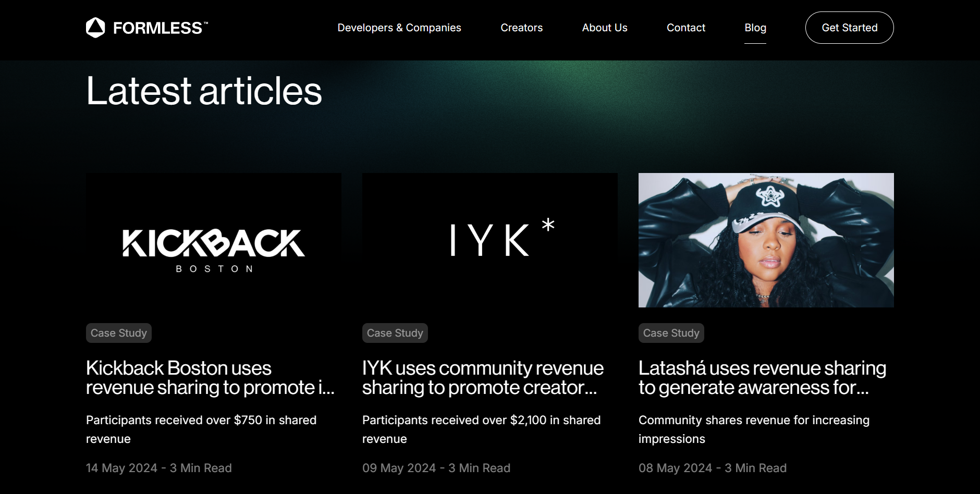980x494 pixels.
Task: Click the Get Started button
Action: [850, 28]
